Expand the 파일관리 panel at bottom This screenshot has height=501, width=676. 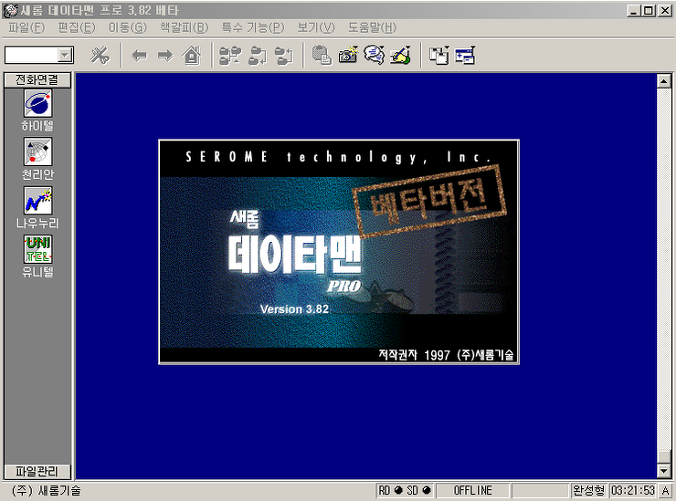click(x=38, y=471)
